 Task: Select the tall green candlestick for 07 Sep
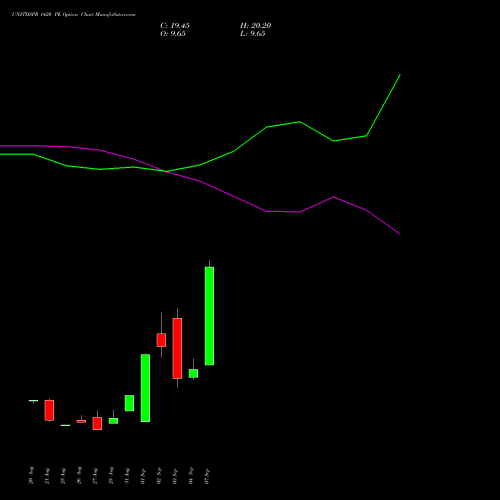209,316
